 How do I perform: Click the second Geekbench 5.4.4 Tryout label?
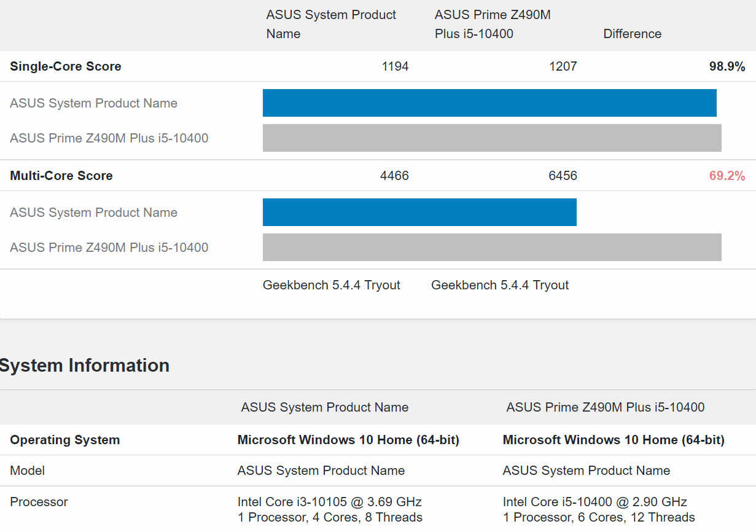click(x=500, y=285)
